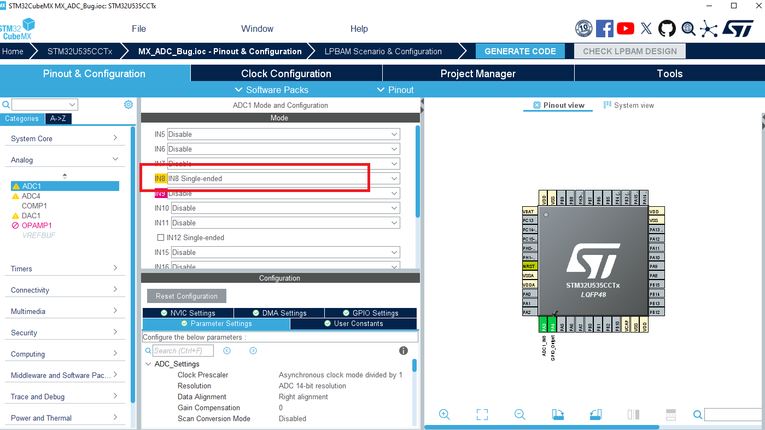
Task: Click the ST community network icon
Action: click(708, 29)
